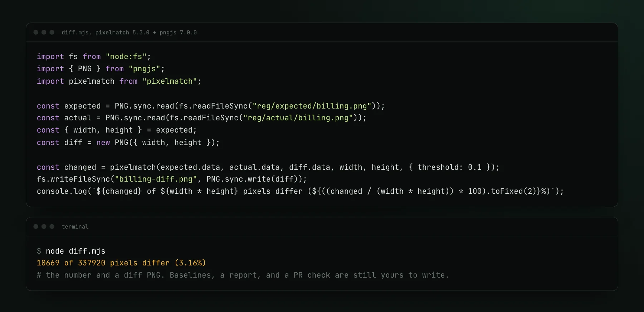The height and width of the screenshot is (312, 644).
Task: Click the '$ node diff.mjs' command
Action: pos(71,251)
